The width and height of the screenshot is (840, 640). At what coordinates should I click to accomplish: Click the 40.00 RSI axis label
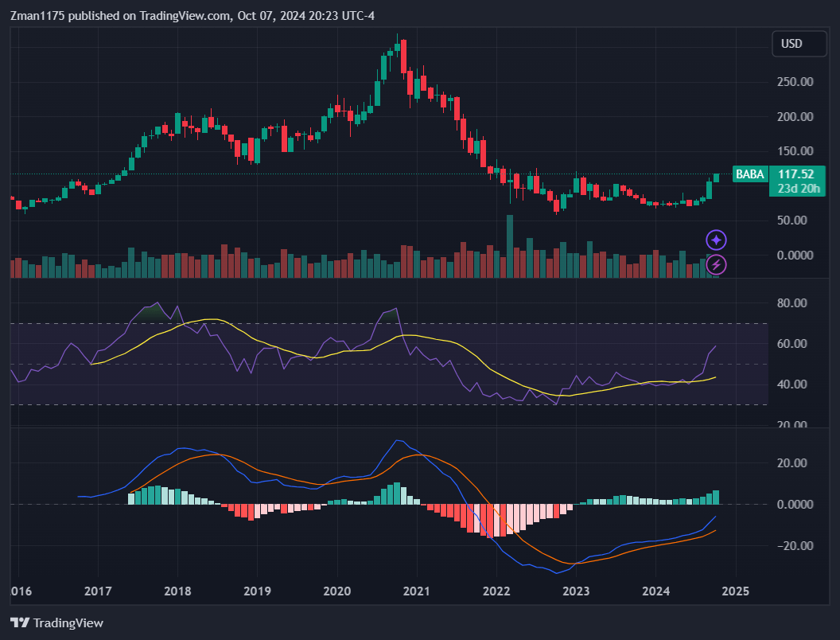[791, 384]
